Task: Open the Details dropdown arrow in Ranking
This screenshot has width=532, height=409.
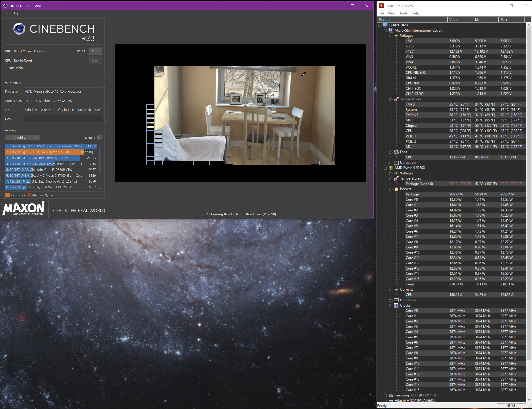Action: point(99,138)
